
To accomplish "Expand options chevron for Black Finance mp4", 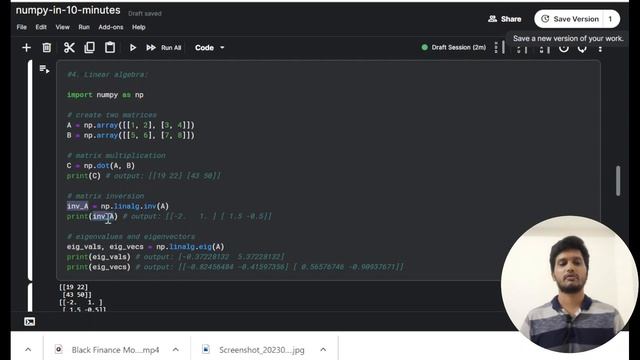I will pos(176,349).
